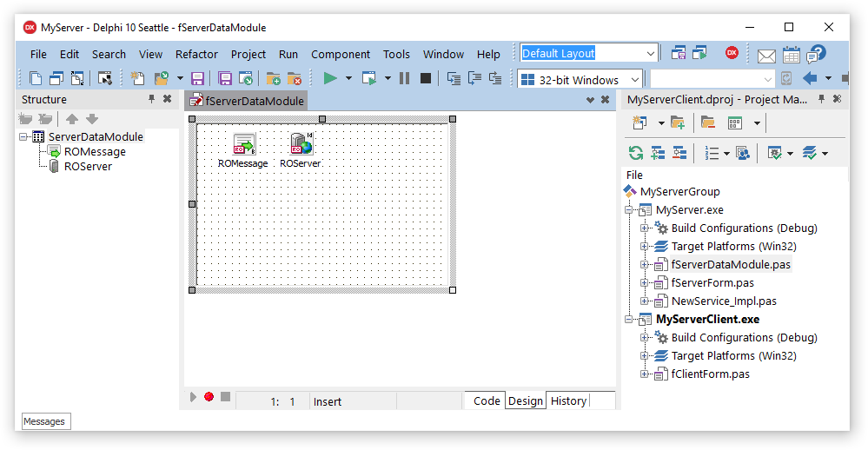The image size is (868, 450).
Task: Click the red record macro button
Action: 209,396
